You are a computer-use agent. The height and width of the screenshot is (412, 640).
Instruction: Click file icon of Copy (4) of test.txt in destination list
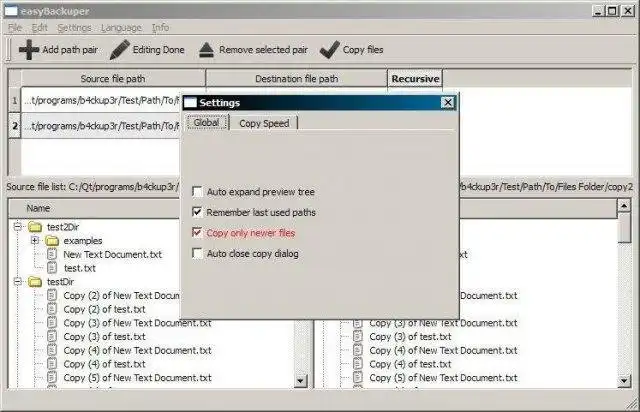(358, 364)
